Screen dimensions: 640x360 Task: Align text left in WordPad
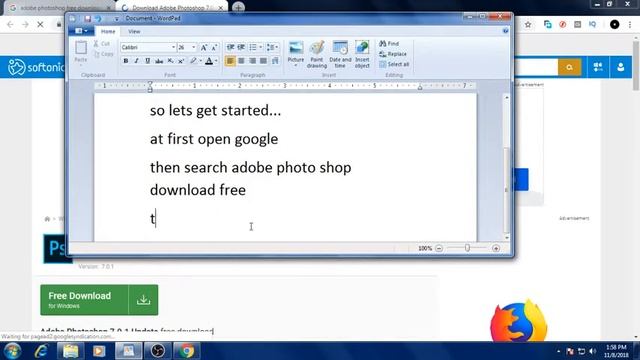230,61
